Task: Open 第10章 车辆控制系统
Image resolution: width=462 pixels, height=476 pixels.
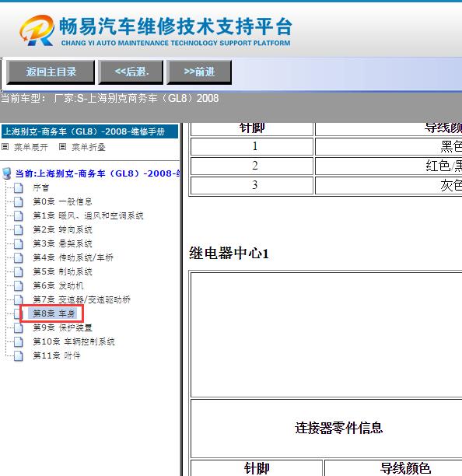Action: [x=74, y=341]
